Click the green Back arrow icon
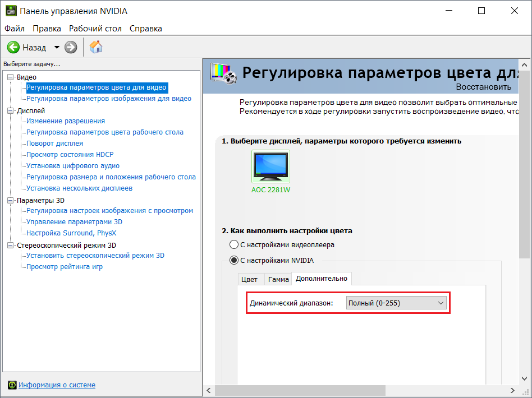 pyautogui.click(x=13, y=47)
